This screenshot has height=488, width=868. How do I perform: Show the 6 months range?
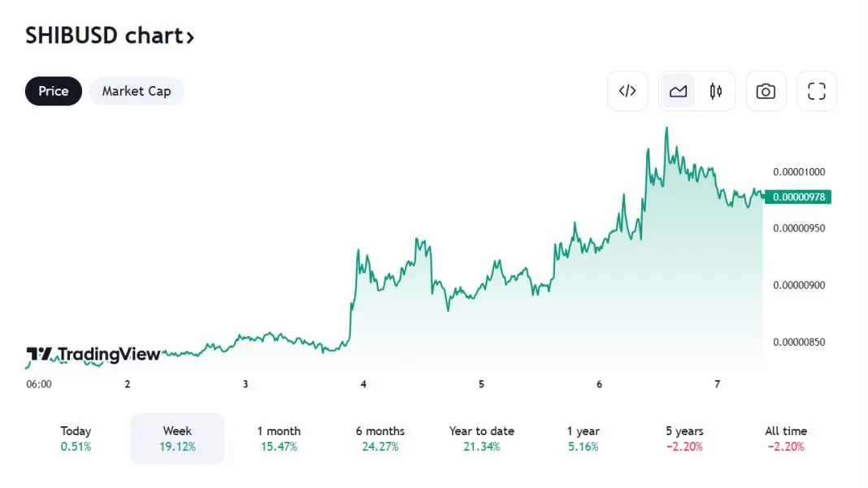tap(380, 438)
